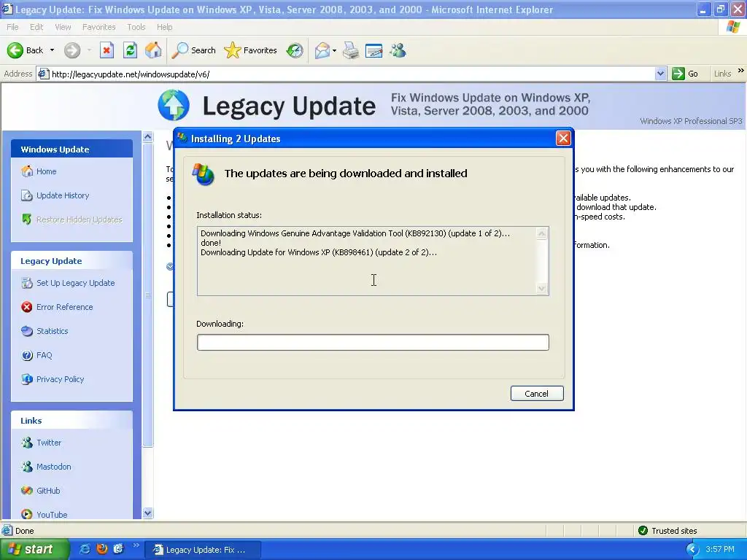The height and width of the screenshot is (560, 747).
Task: Click sidebar scrollbar down arrow
Action: click(147, 513)
